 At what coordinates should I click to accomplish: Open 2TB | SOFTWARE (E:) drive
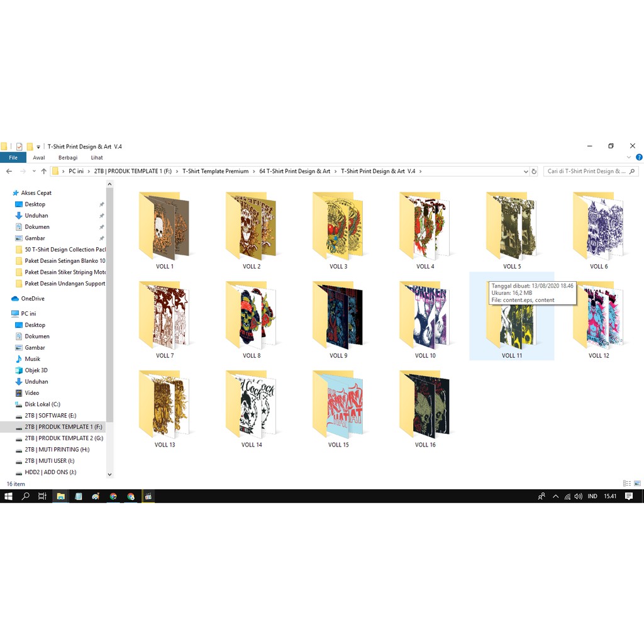coord(50,415)
